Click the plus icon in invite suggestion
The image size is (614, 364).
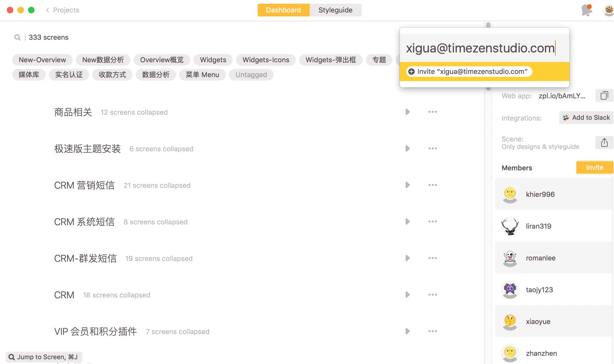[411, 72]
